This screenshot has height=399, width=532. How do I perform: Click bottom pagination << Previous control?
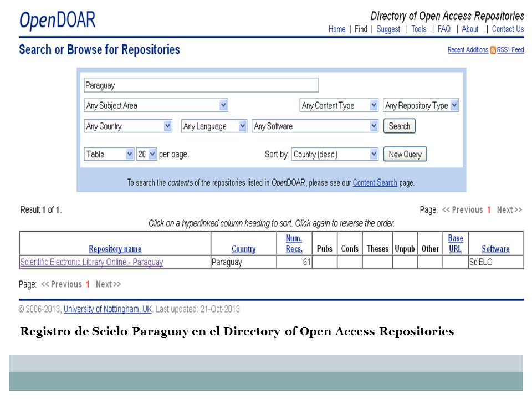pyautogui.click(x=62, y=284)
